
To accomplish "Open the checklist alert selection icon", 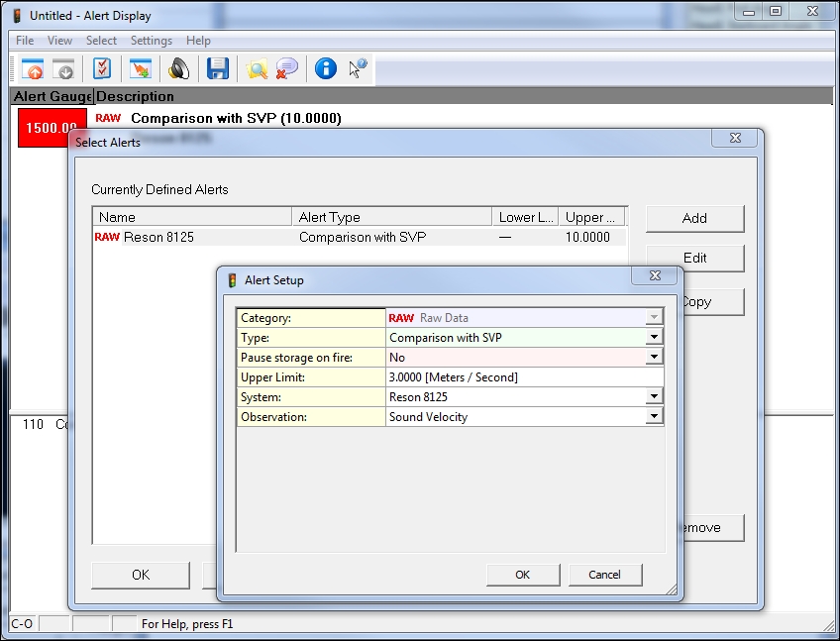I will pyautogui.click(x=101, y=69).
